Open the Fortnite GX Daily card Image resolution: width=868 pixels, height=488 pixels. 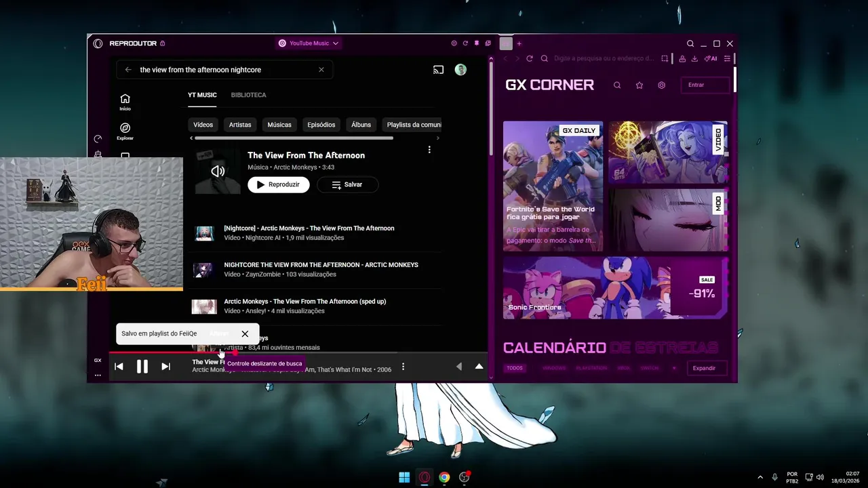pos(553,186)
